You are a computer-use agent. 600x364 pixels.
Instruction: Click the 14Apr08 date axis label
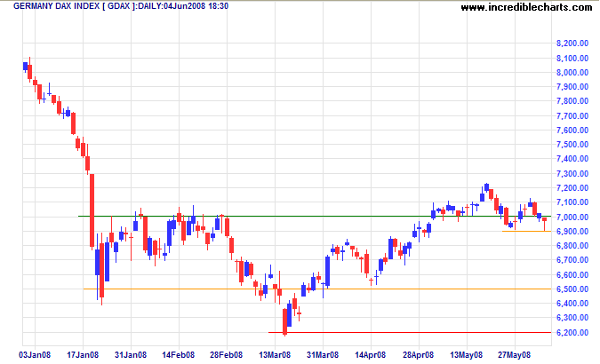coord(371,355)
